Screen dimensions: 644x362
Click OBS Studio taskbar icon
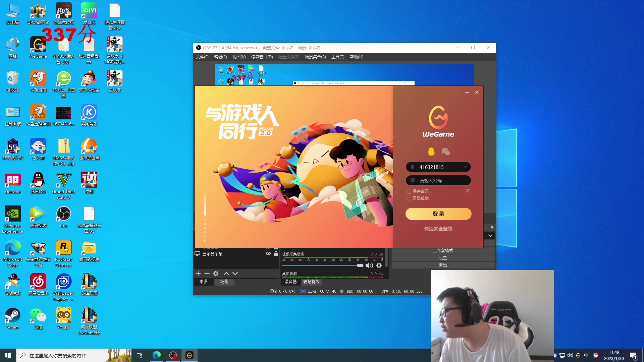coord(173,355)
